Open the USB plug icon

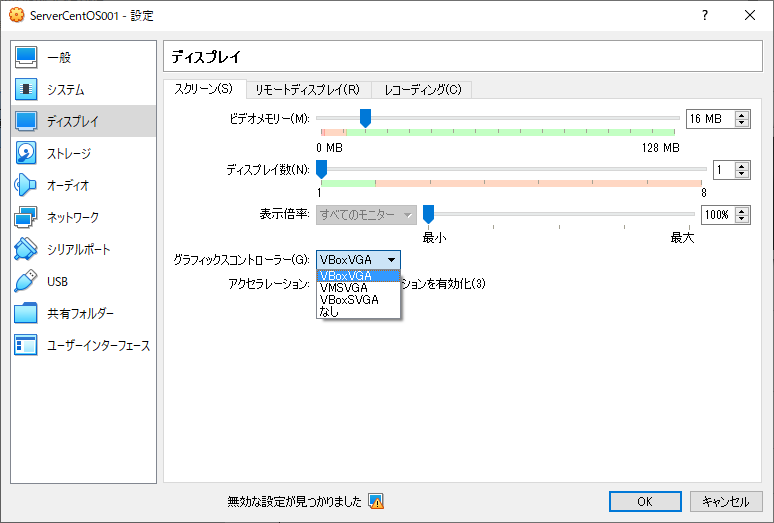(26, 281)
